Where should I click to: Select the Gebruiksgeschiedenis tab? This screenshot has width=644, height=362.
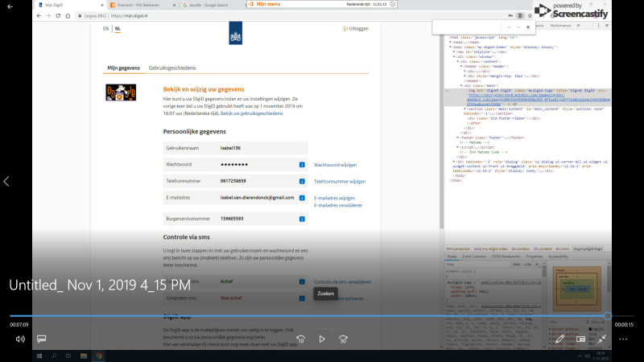(x=172, y=68)
